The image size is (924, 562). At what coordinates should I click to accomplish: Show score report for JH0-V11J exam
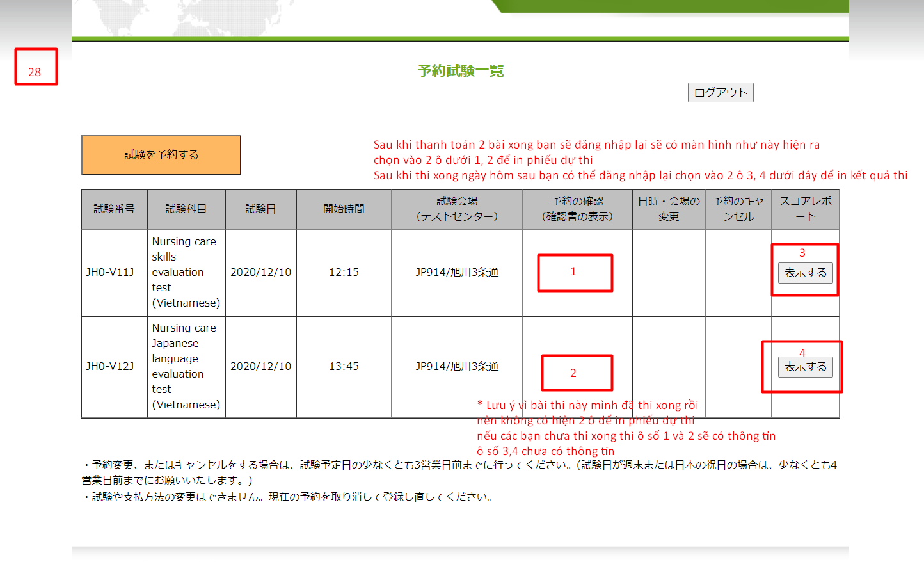pyautogui.click(x=805, y=273)
